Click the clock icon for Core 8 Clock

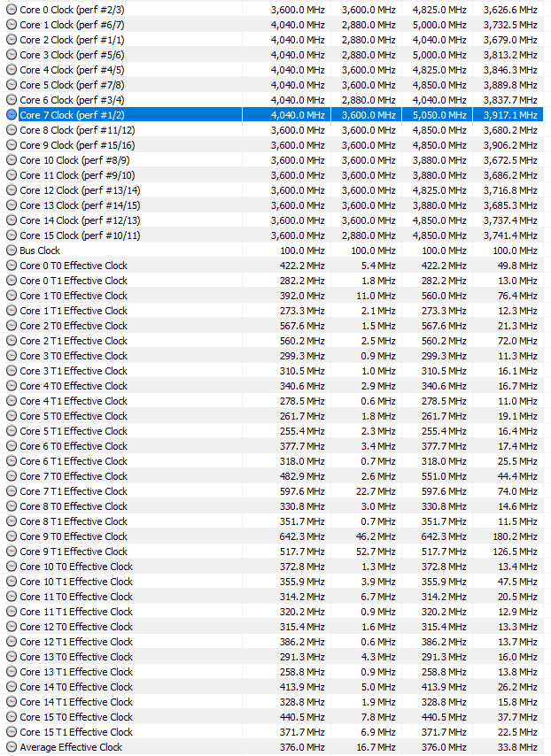(12, 130)
